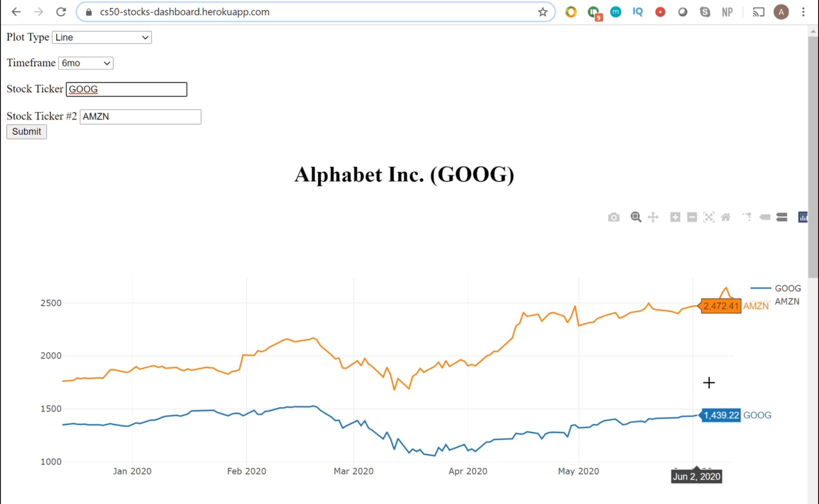Click the Stock Ticker #2 input field
Screen dimensions: 819x504
coord(140,117)
